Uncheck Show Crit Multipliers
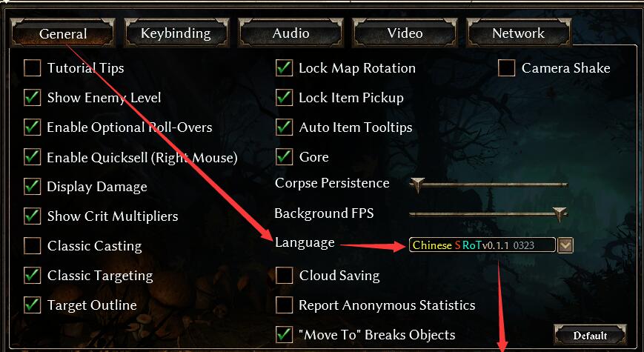644x352 pixels. (x=33, y=216)
